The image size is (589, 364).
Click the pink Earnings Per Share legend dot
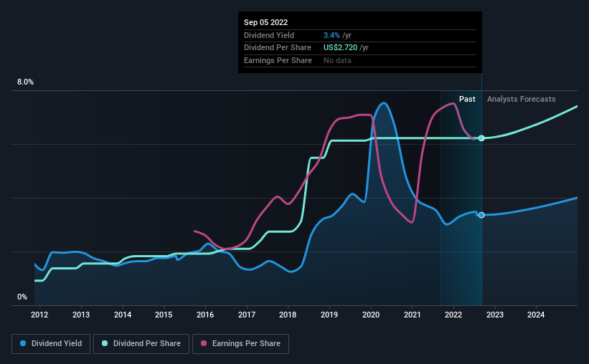204,343
